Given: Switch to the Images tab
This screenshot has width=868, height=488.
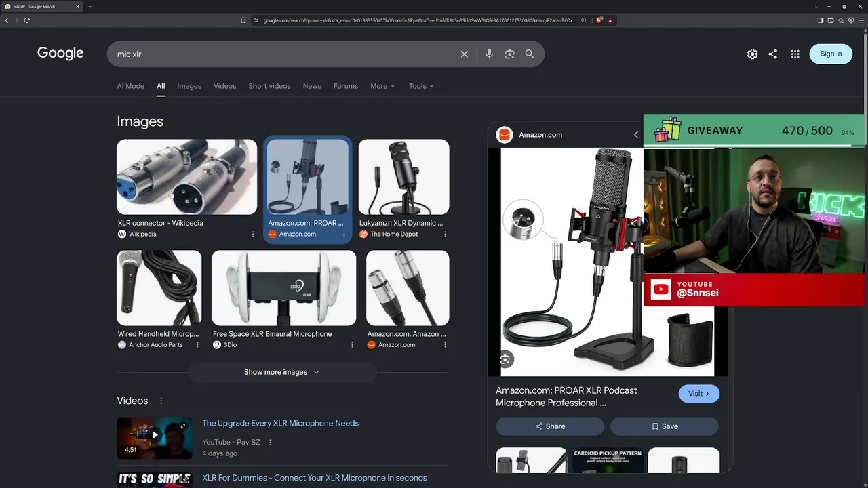Looking at the screenshot, I should pos(189,86).
